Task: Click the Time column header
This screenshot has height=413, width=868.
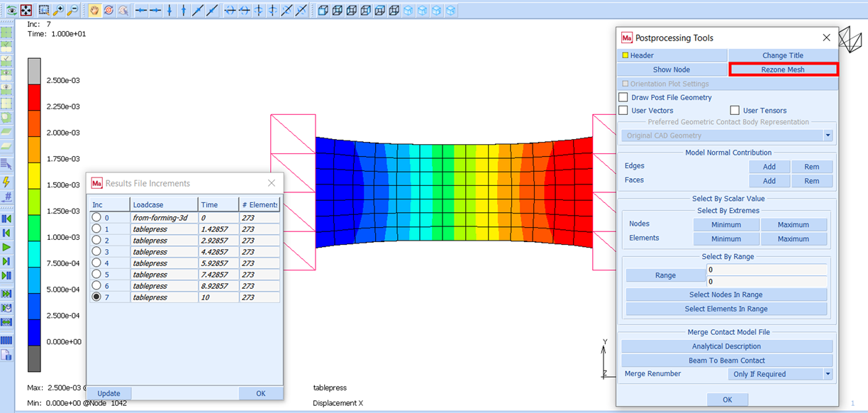Action: [218, 205]
